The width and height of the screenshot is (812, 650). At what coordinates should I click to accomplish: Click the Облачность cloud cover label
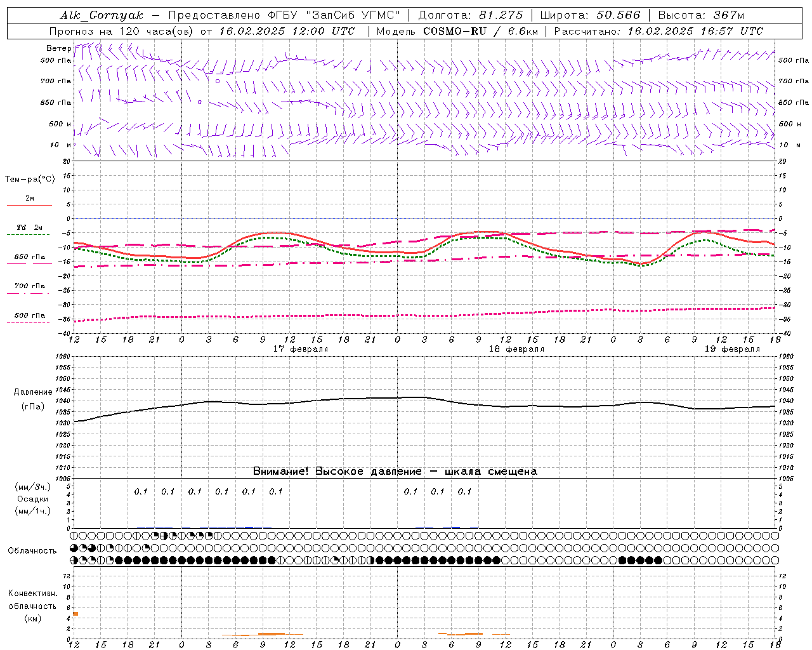click(x=32, y=551)
